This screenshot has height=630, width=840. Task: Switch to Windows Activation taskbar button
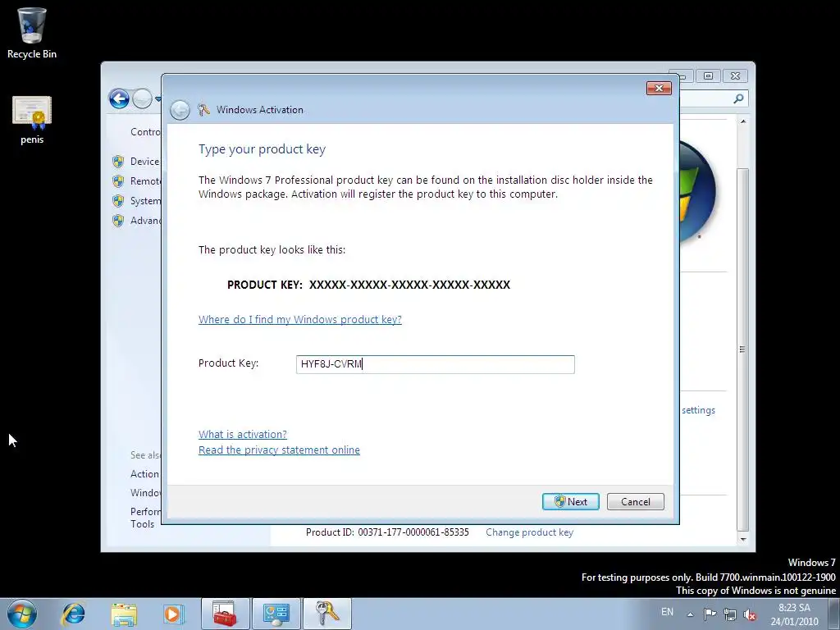click(327, 614)
